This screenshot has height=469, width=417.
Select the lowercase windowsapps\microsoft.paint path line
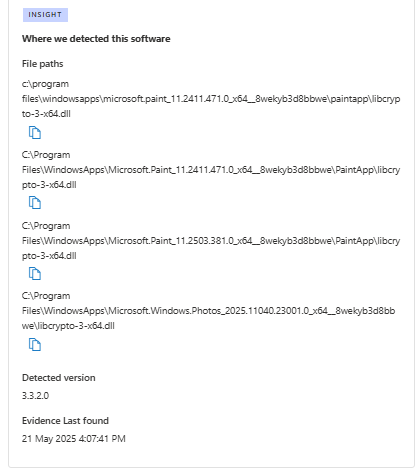point(211,99)
